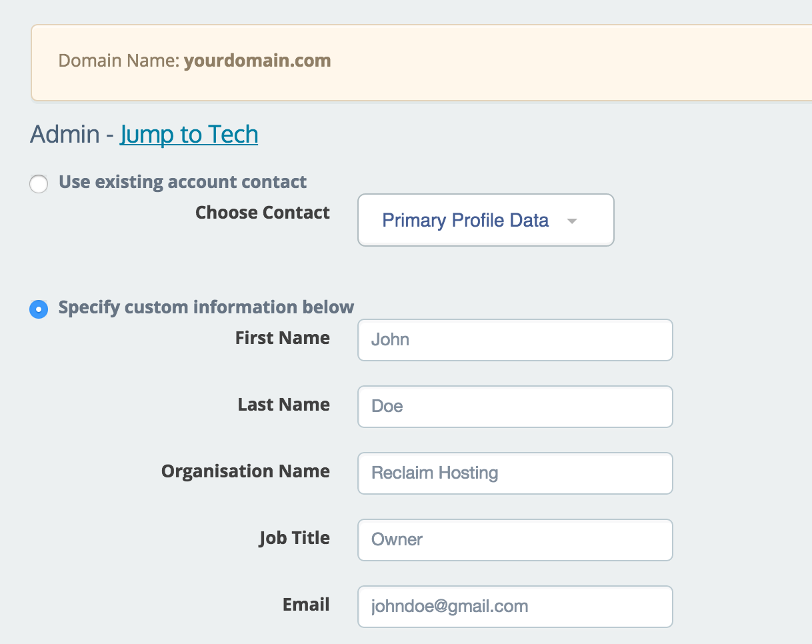Click the Email field with johndoe@gmail.com
Viewport: 812px width, 644px height.
click(x=515, y=607)
